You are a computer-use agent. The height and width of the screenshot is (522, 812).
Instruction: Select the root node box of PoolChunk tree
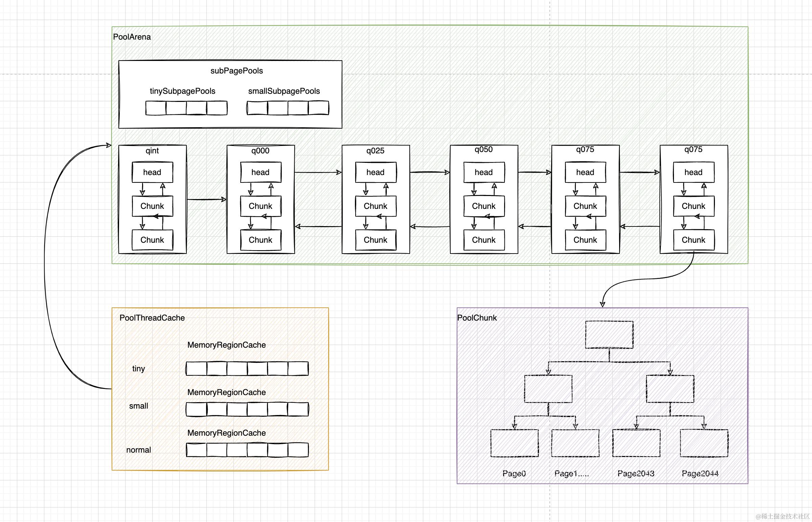609,334
